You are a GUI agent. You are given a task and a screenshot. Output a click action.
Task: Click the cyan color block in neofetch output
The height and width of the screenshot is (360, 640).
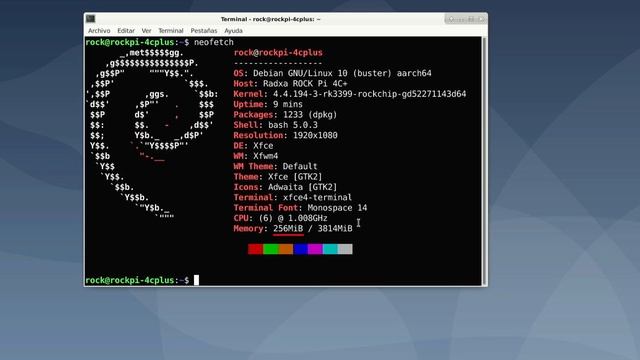coord(330,249)
